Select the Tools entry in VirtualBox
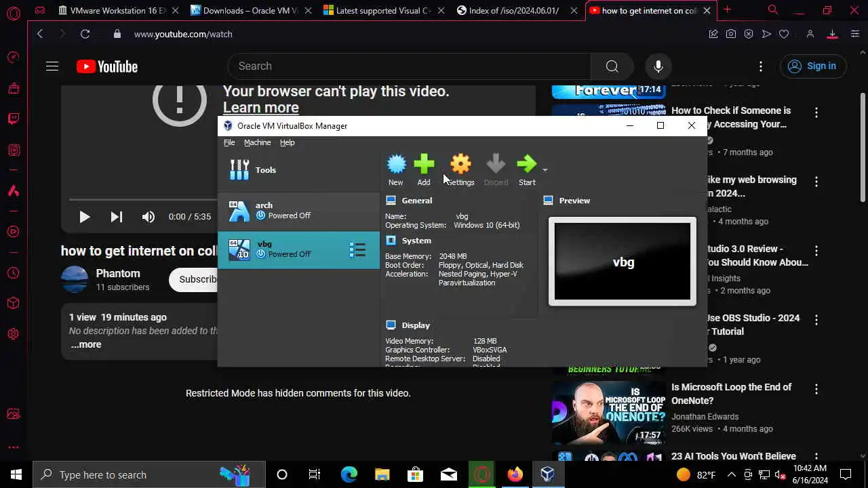The height and width of the screenshot is (488, 868). point(299,170)
